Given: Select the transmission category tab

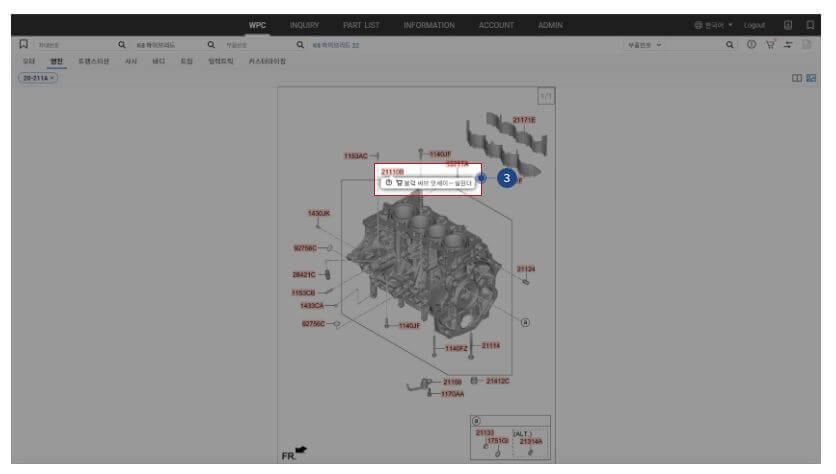Looking at the screenshot, I should coord(94,61).
